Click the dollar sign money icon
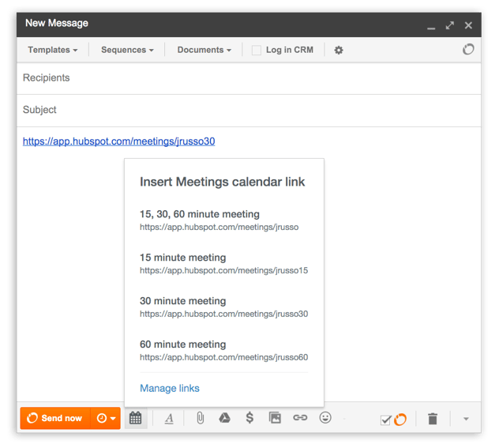This screenshot has width=499, height=448. (x=249, y=418)
